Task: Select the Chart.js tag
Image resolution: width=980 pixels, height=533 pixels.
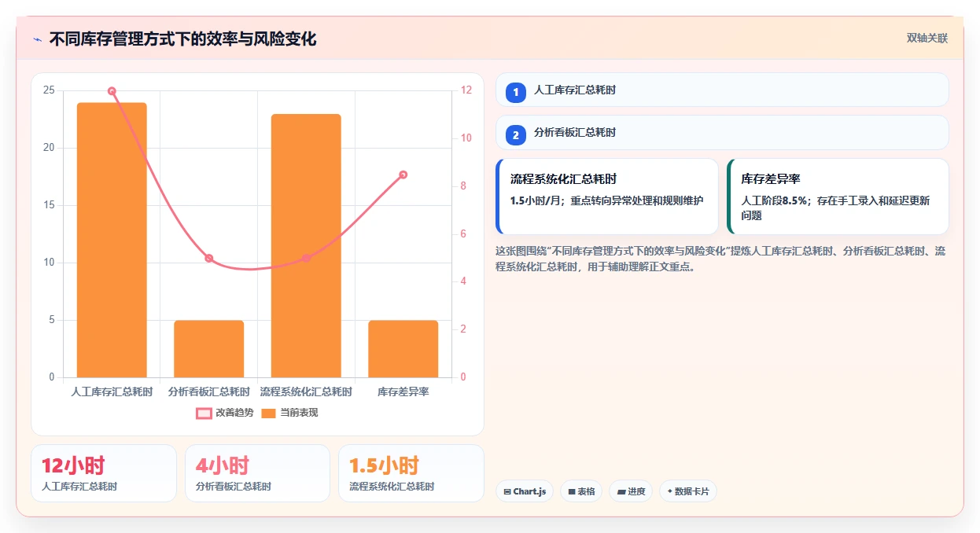Action: tap(525, 491)
